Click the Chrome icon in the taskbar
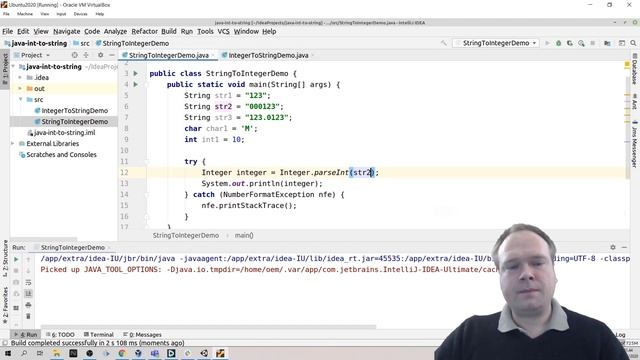The width and height of the screenshot is (640, 360). [x=122, y=353]
